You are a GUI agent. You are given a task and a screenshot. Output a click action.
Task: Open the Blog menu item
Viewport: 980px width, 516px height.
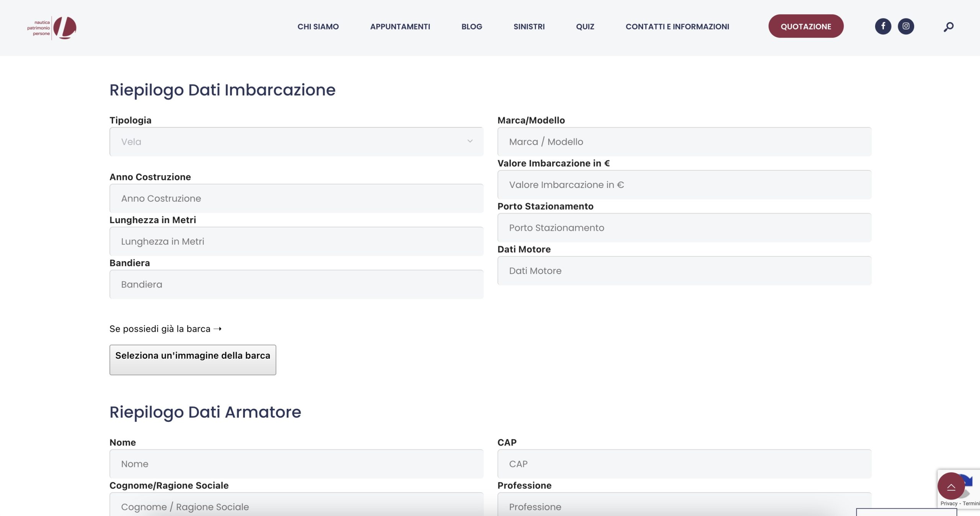[x=471, y=27]
